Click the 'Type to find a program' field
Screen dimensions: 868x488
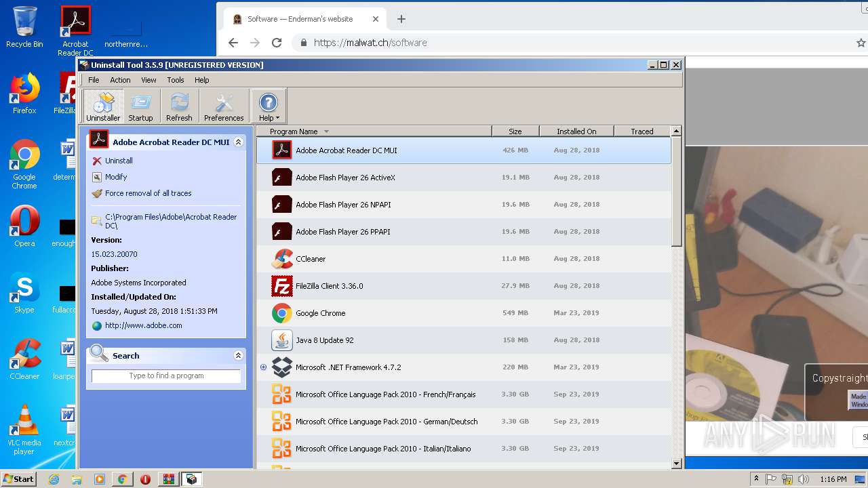(166, 375)
